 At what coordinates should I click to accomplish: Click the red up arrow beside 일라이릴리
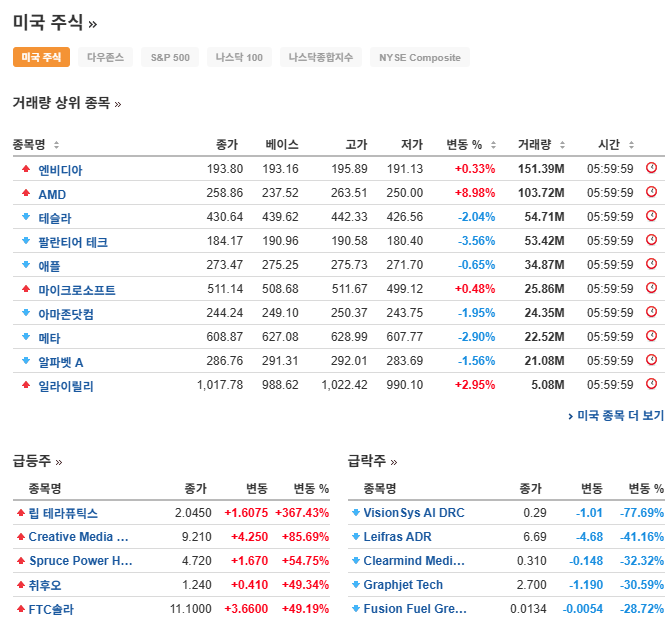coord(26,385)
